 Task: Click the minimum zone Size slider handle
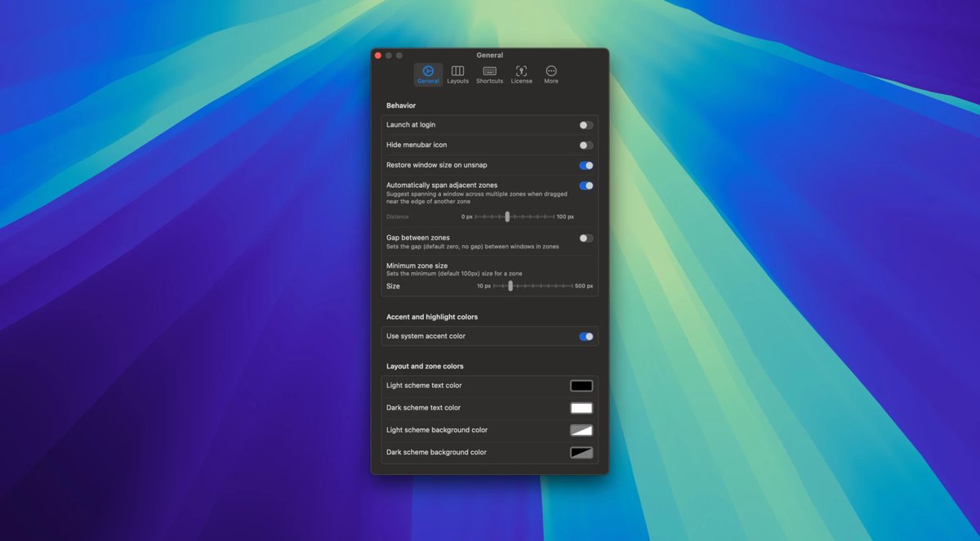510,286
